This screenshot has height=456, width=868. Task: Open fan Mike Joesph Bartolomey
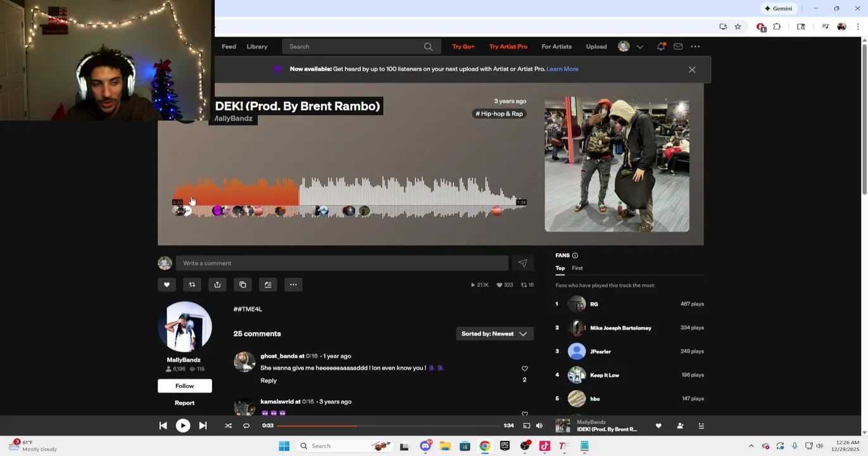(620, 328)
